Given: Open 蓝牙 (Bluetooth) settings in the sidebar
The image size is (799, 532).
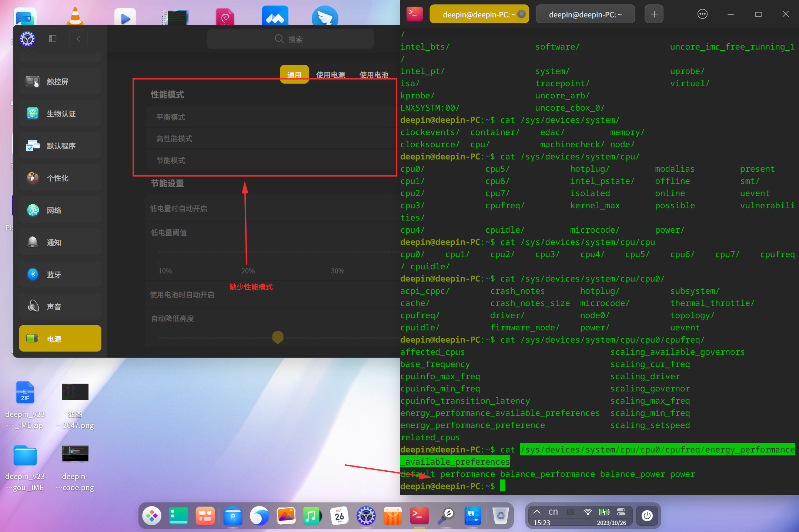Looking at the screenshot, I should (x=60, y=274).
